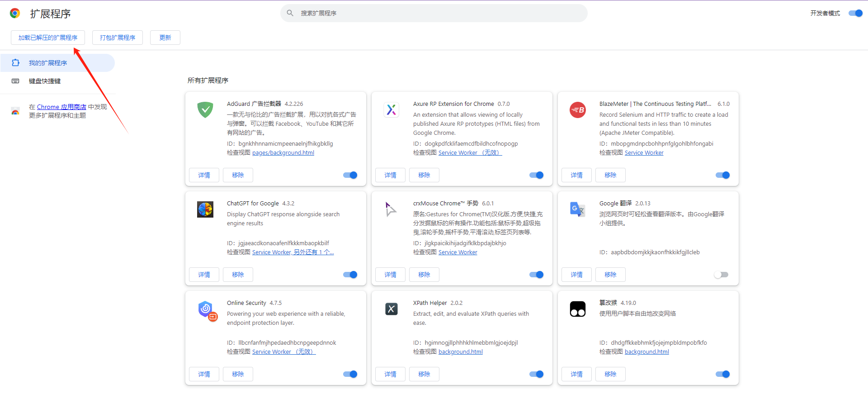Focus the 搜索扩展程序 search field
The height and width of the screenshot is (418, 868).
[434, 13]
